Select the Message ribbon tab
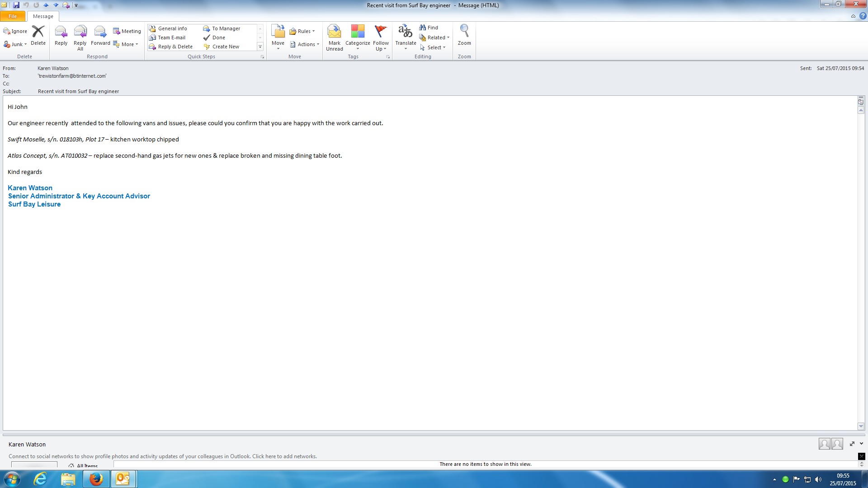Screen dimensions: 868x488 [43, 16]
